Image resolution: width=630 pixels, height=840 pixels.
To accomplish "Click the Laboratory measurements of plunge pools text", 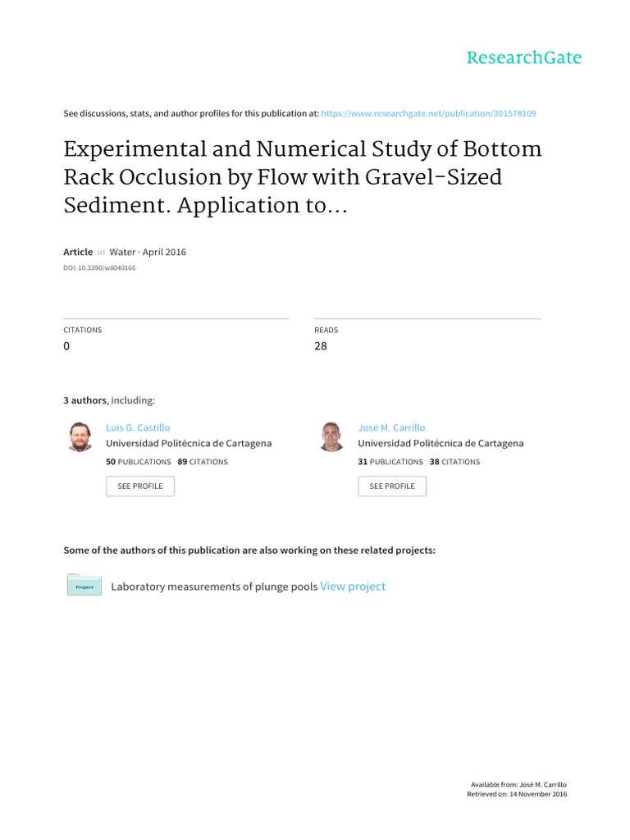I will pyautogui.click(x=214, y=587).
